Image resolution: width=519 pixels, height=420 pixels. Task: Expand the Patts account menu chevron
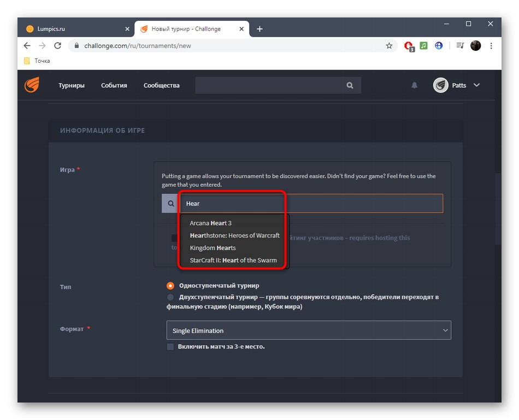(476, 85)
